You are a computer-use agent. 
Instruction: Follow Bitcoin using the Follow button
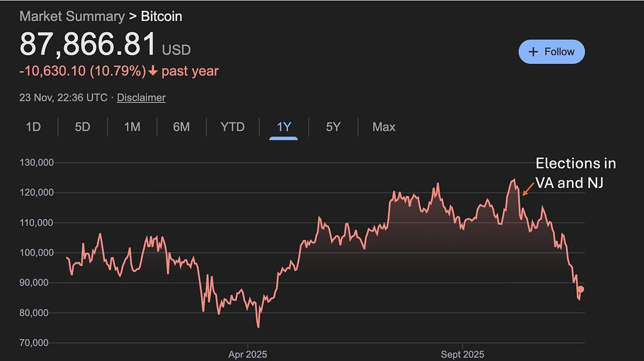click(x=551, y=51)
